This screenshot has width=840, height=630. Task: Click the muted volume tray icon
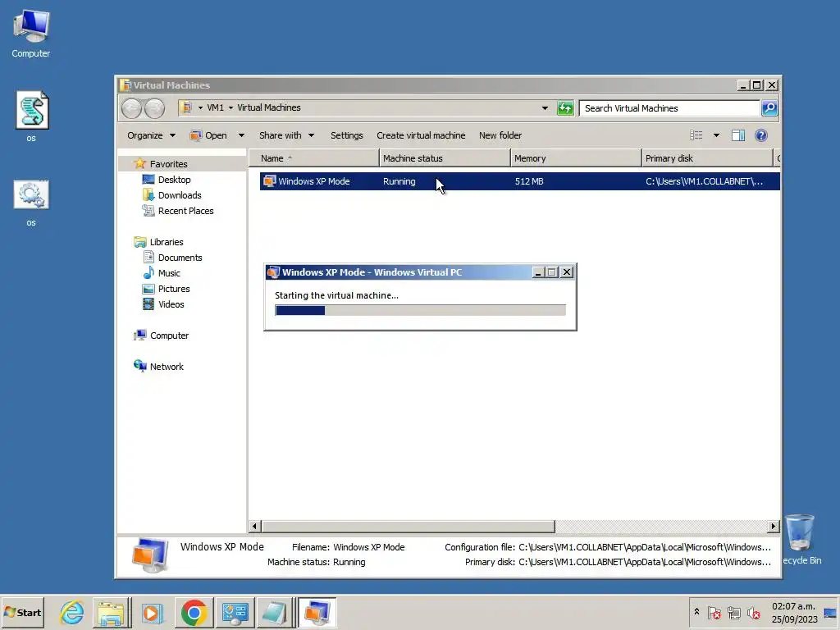click(x=754, y=612)
